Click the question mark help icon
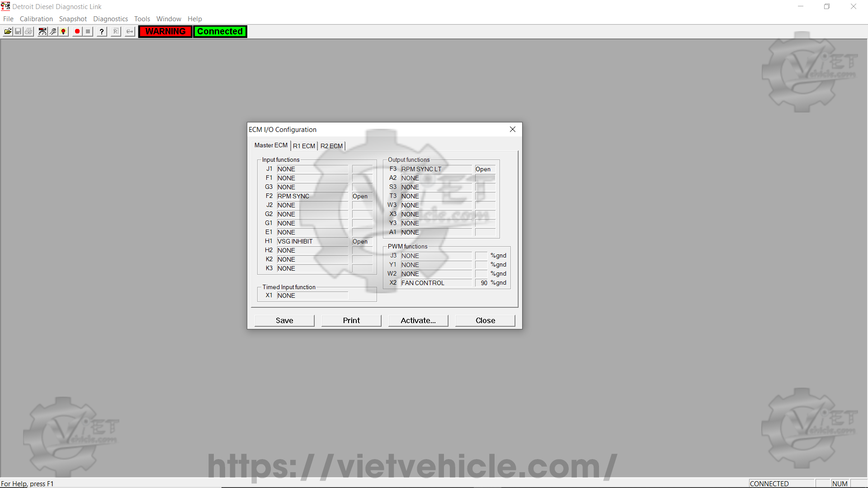Screen dimensions: 868x488 click(102, 32)
